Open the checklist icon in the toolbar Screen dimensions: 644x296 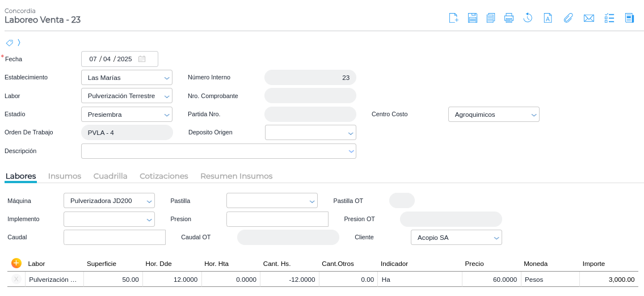coord(609,18)
